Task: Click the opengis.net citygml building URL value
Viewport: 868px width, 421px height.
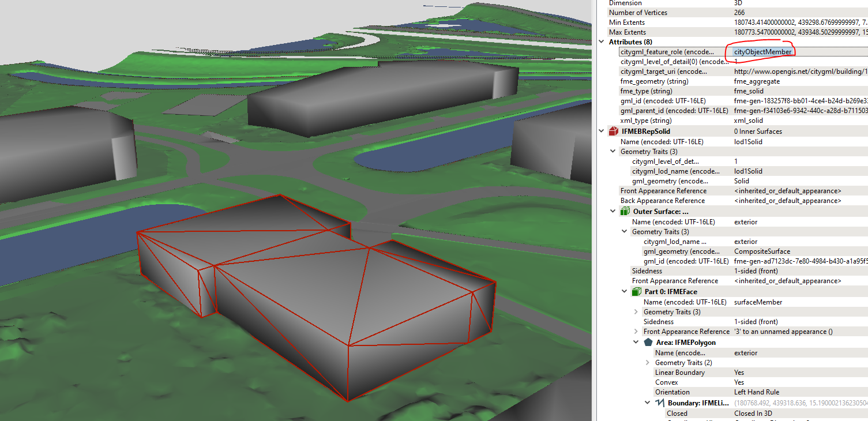Action: coord(801,72)
